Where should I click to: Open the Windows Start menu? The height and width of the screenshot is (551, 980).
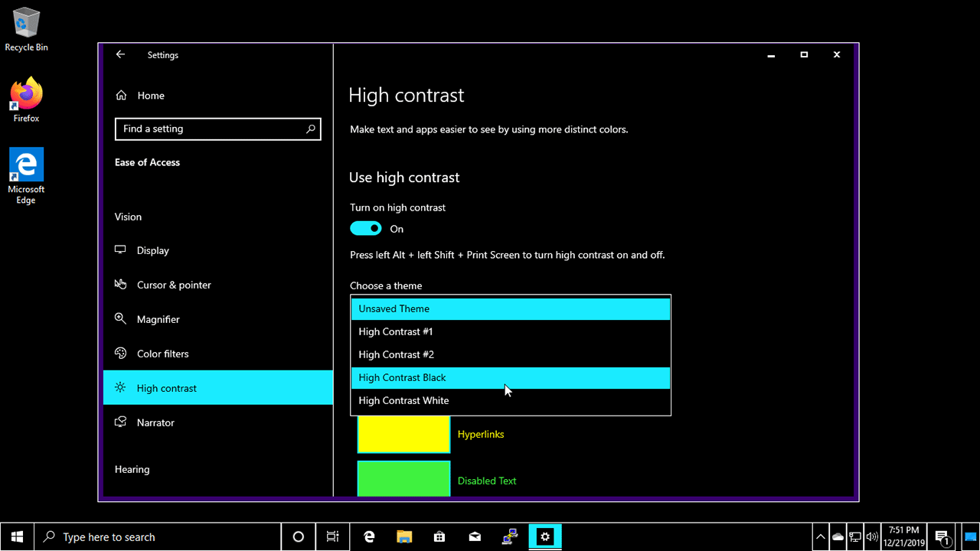click(18, 537)
